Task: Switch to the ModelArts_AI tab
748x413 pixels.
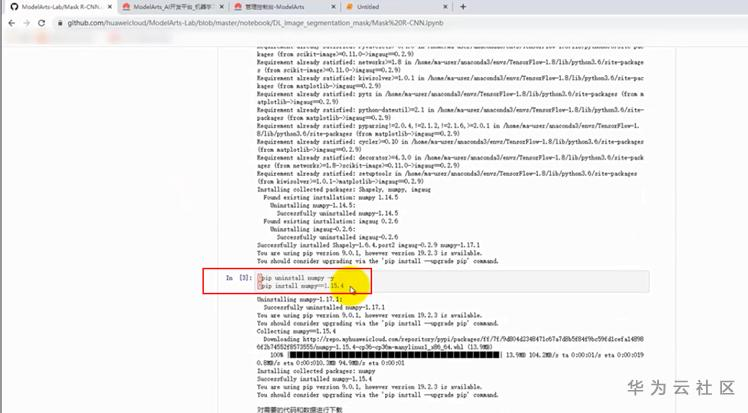Action: pos(172,7)
